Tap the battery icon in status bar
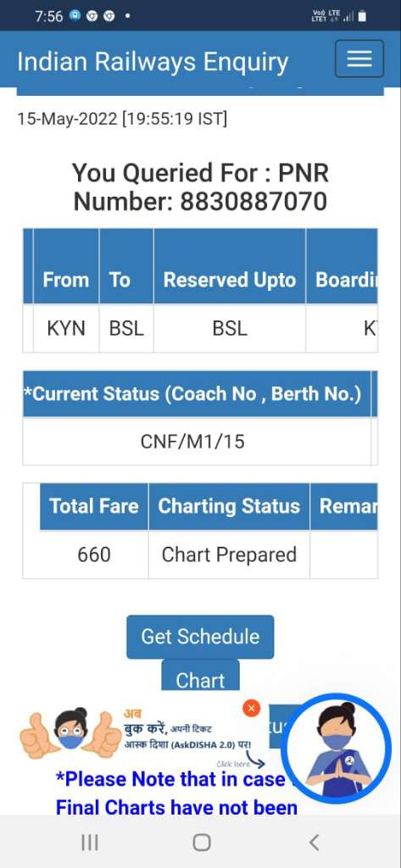Viewport: 401px width, 868px height. (362, 17)
